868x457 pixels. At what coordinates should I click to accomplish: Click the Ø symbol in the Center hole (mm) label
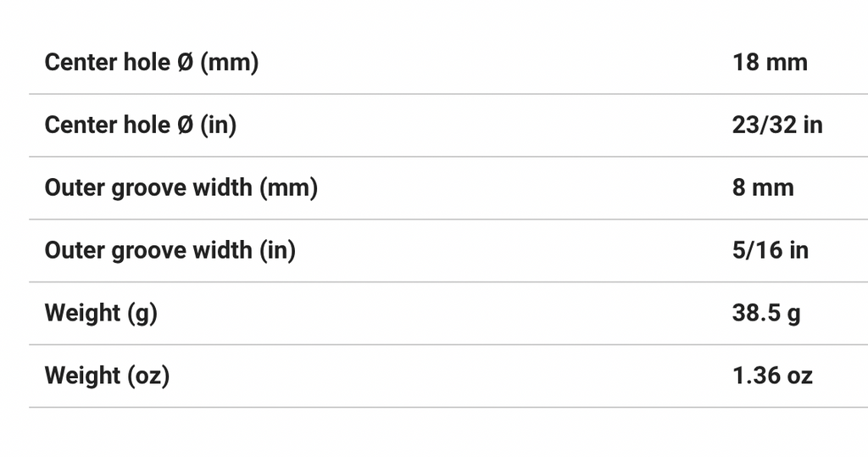coord(185,63)
